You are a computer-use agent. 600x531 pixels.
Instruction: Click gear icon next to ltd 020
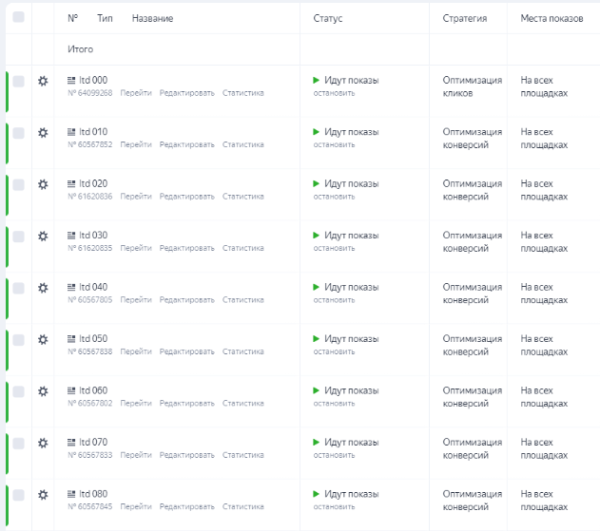(43, 184)
